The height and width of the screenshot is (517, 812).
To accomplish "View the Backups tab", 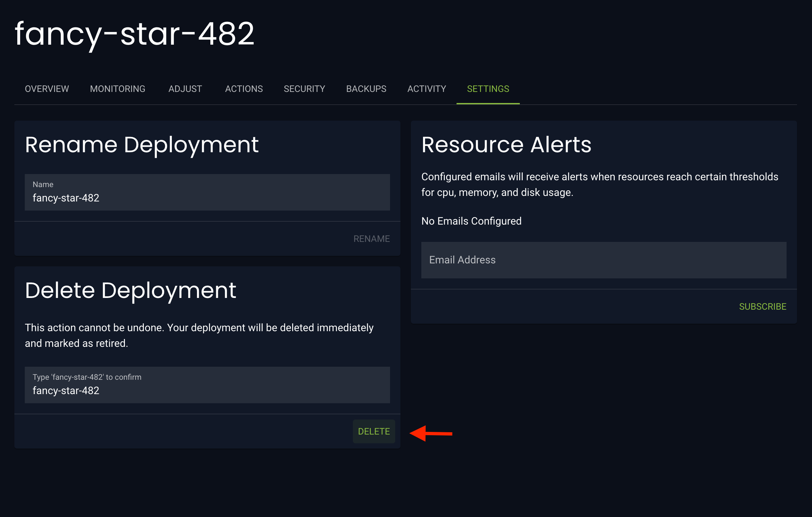I will pos(366,89).
